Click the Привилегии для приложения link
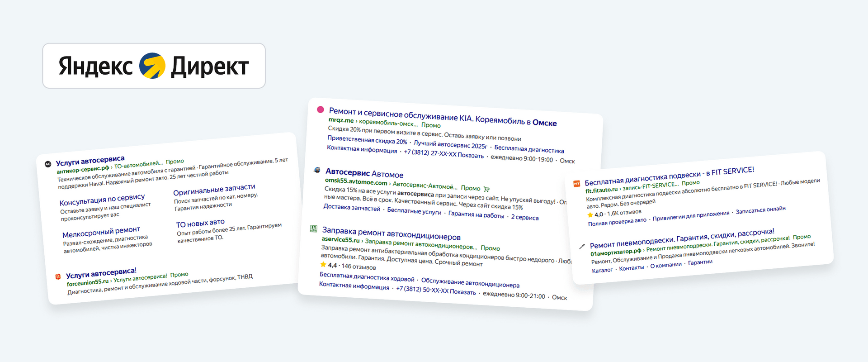 point(691,216)
